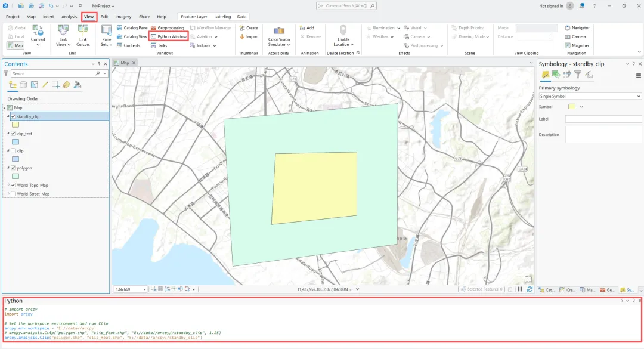Open Symbology pane hamburger menu
Image resolution: width=644 pixels, height=349 pixels.
(638, 76)
